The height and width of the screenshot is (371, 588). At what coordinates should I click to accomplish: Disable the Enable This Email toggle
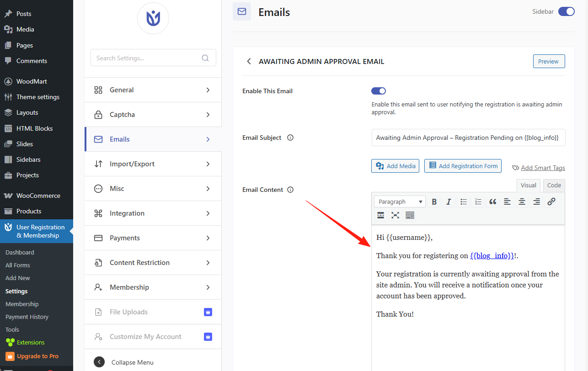pos(379,91)
